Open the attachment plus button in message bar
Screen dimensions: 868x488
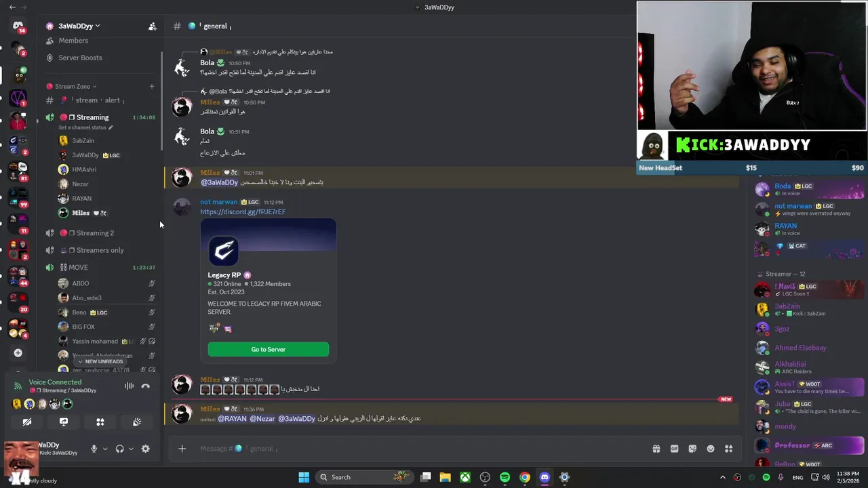pyautogui.click(x=182, y=449)
